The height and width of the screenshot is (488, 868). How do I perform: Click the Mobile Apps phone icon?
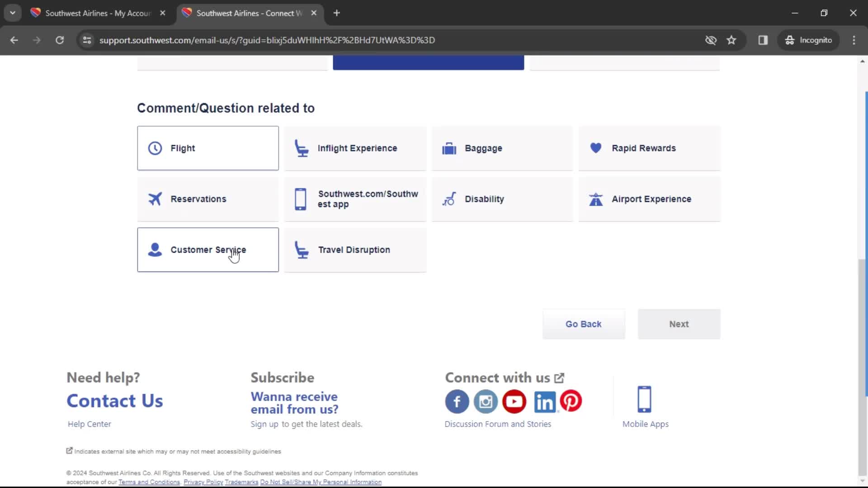[x=644, y=399]
